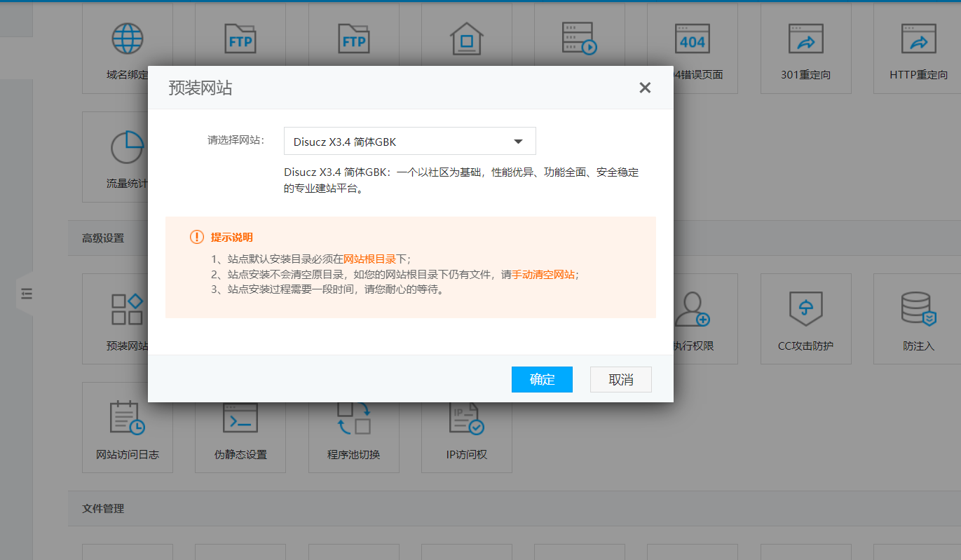Toggle the sidebar collapse hamburger handle
Image resolution: width=961 pixels, height=560 pixels.
click(26, 294)
